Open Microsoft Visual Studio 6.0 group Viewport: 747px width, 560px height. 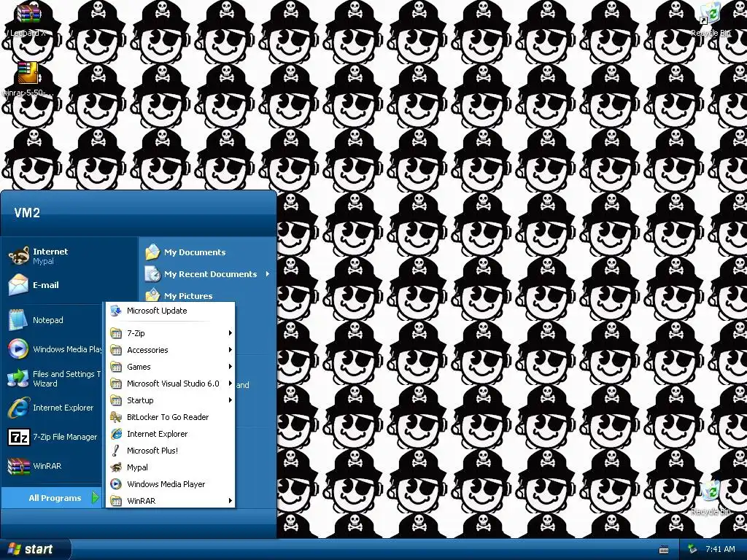click(171, 384)
